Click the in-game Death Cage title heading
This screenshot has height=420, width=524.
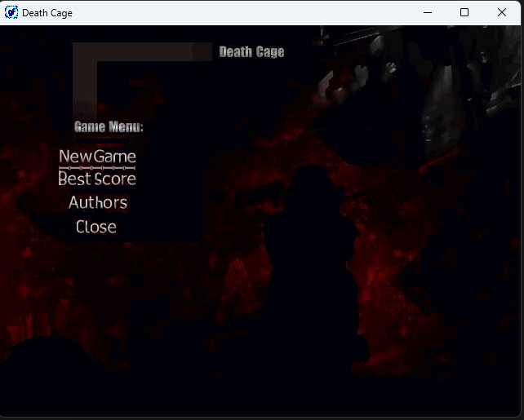tap(251, 51)
